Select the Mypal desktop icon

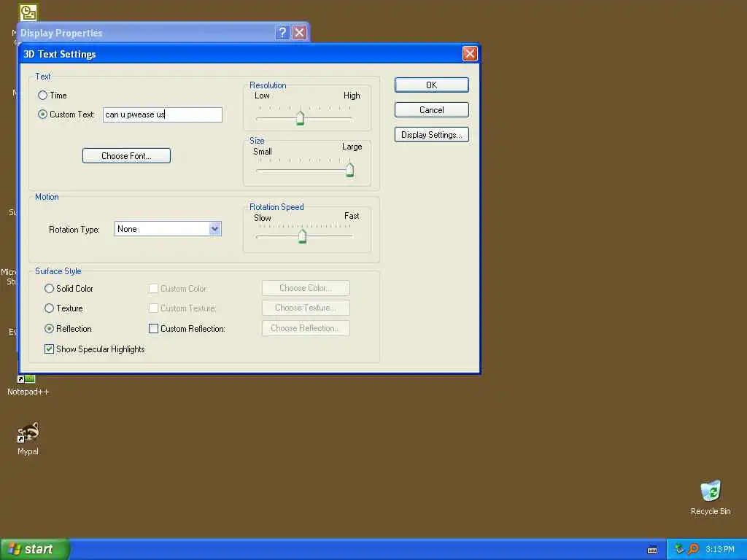tap(28, 438)
